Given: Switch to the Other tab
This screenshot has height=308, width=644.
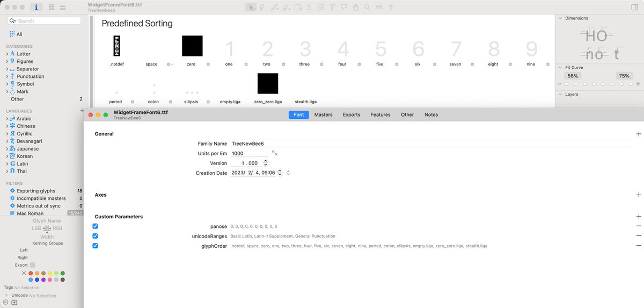Looking at the screenshot, I should [x=407, y=114].
